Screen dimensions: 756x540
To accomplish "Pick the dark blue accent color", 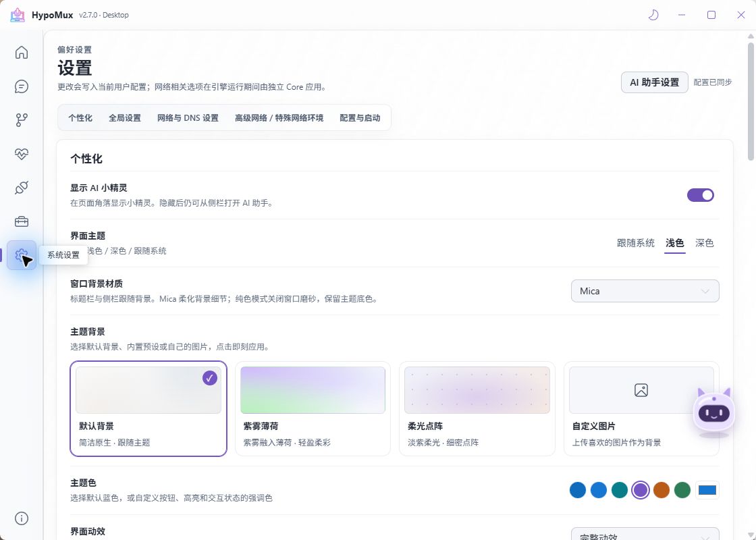I will (x=578, y=490).
